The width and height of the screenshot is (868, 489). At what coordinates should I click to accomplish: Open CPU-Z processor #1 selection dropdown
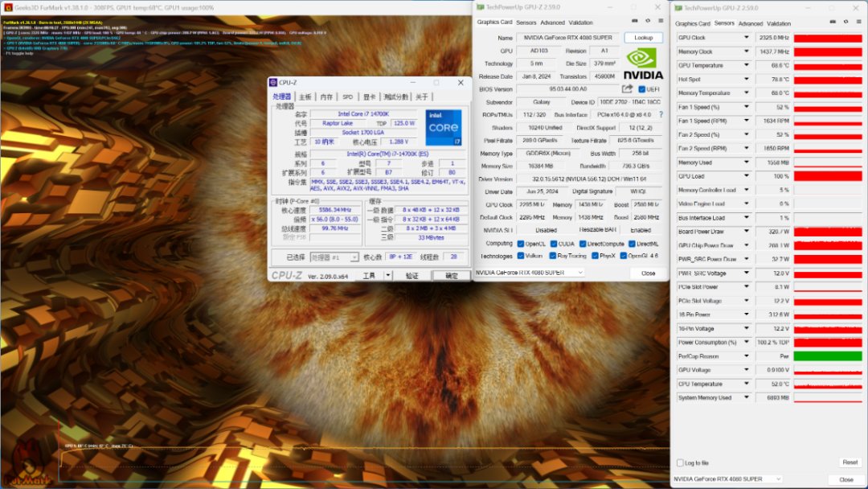tap(334, 257)
